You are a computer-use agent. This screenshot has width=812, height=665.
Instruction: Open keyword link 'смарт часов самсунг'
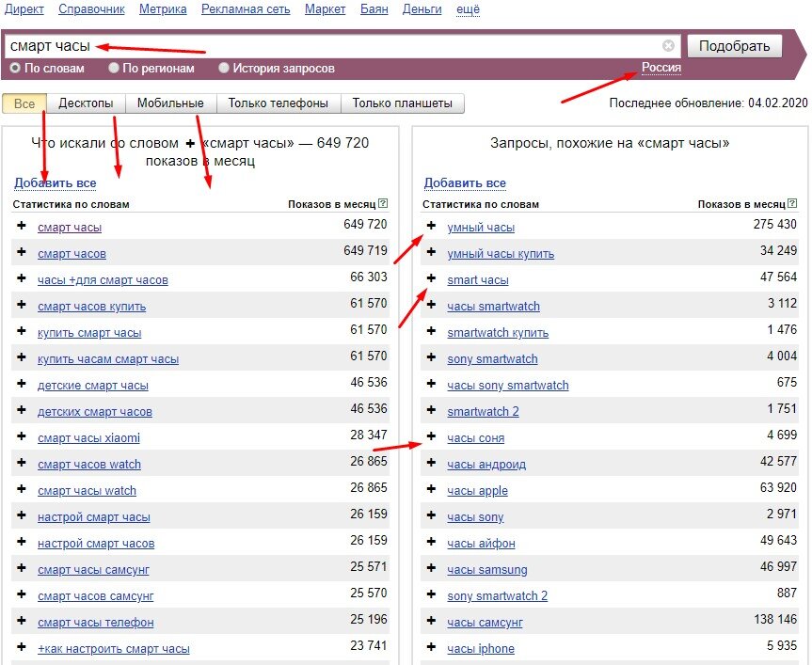[95, 596]
